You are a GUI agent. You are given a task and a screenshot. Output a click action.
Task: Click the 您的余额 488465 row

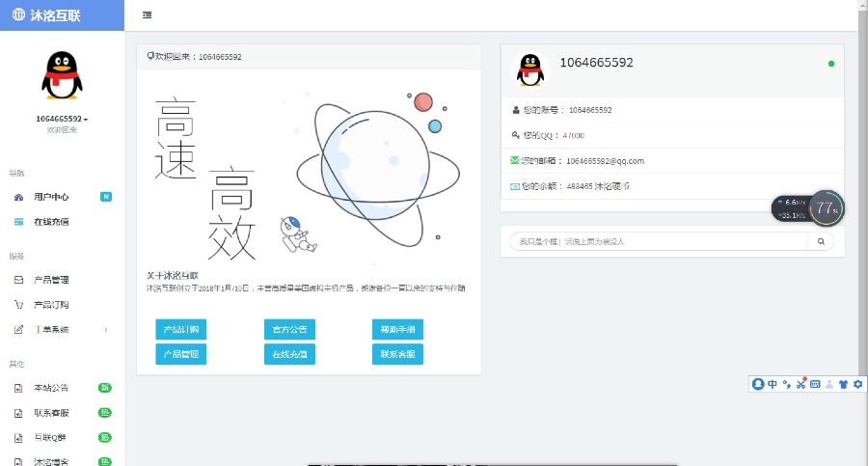(672, 186)
